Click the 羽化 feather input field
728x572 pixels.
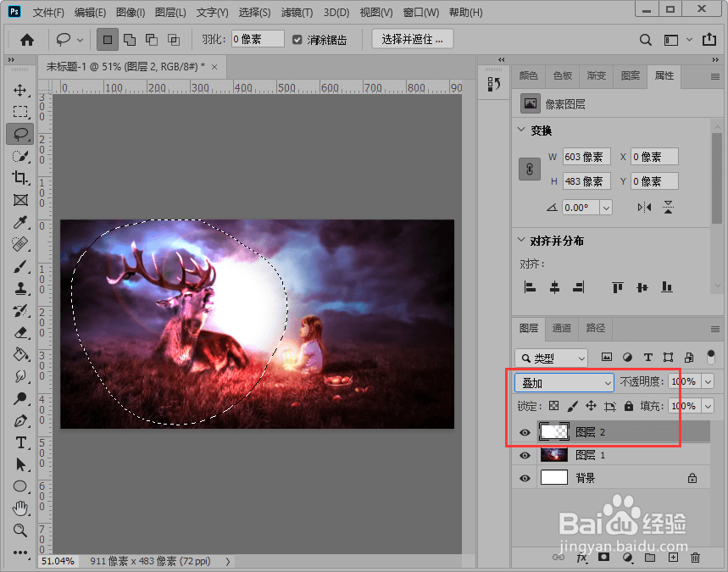pyautogui.click(x=258, y=40)
